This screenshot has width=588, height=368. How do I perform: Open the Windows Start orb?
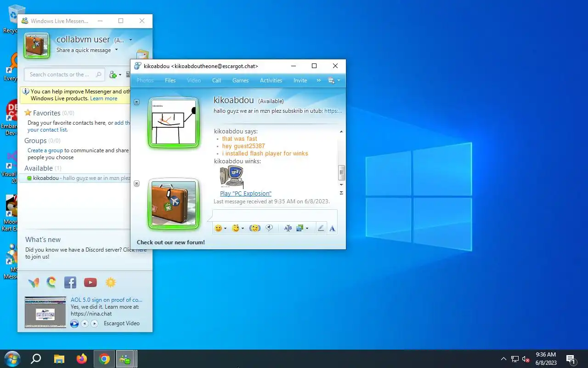[x=12, y=359]
